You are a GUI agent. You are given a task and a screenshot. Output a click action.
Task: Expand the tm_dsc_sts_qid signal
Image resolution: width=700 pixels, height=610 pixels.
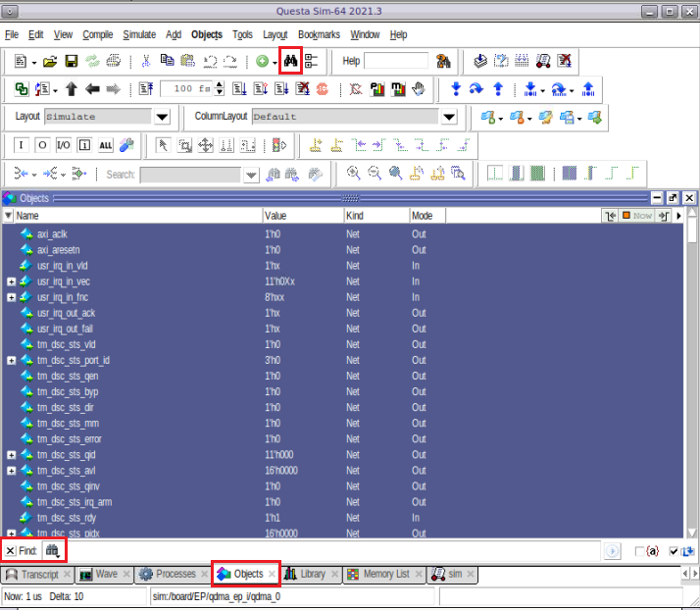[11, 455]
